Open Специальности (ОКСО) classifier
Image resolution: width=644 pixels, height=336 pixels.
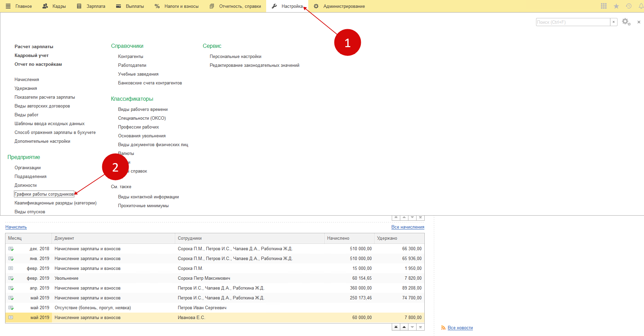(x=142, y=118)
